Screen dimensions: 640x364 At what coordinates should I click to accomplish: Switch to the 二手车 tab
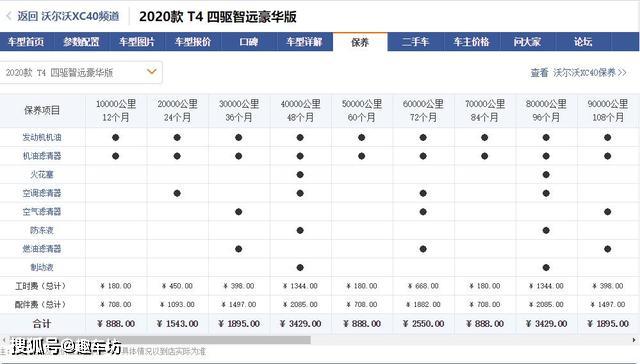(x=416, y=42)
